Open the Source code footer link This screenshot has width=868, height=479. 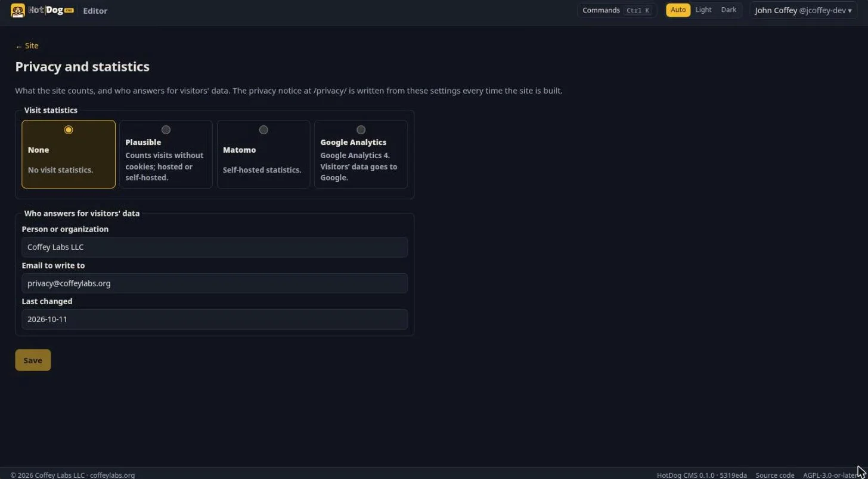click(774, 475)
